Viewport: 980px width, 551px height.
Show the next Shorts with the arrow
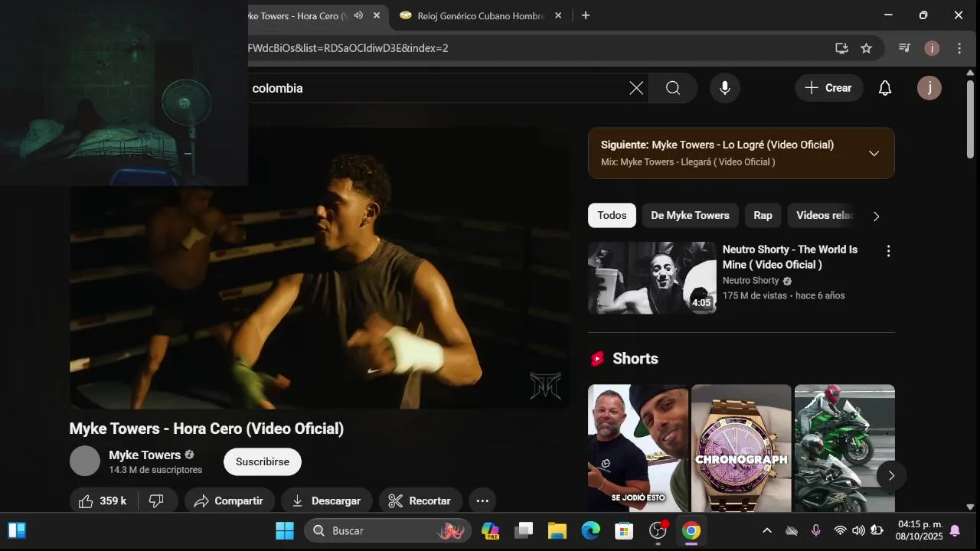pos(891,475)
